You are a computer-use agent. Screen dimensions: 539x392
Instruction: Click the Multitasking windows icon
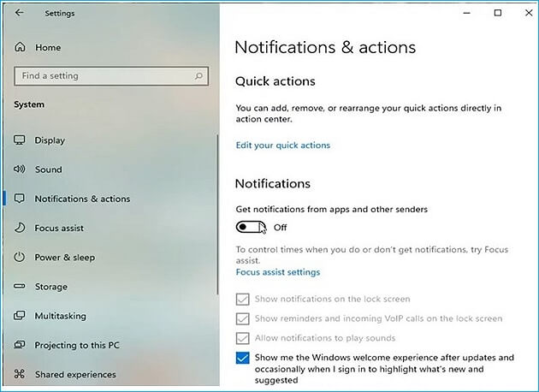click(19, 315)
